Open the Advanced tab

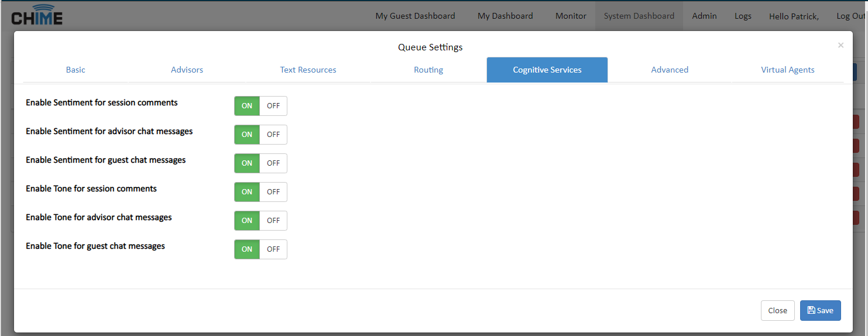click(x=670, y=70)
